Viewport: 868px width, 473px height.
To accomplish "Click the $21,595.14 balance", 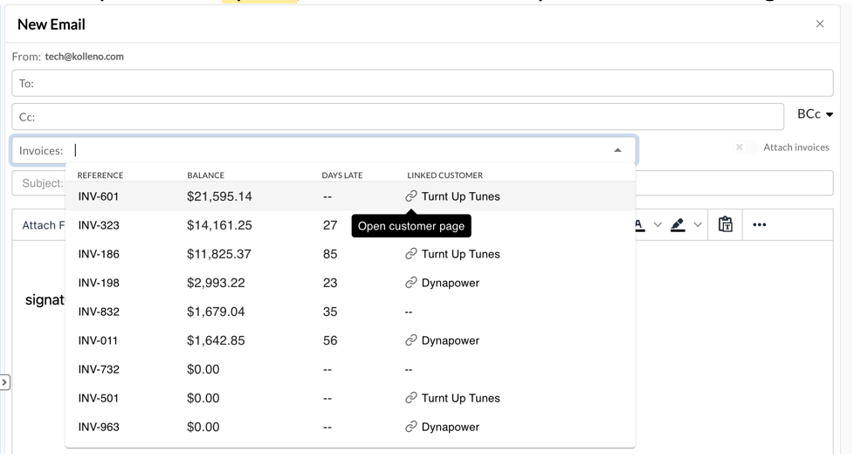I will point(219,196).
